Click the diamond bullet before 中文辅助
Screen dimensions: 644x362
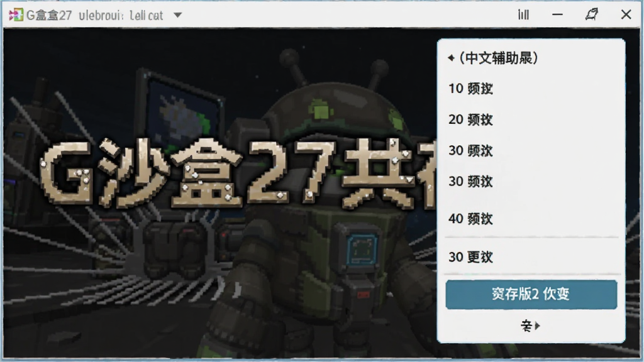452,58
